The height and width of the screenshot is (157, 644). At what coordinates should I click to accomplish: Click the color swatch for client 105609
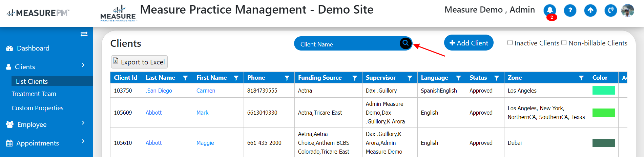point(603,113)
